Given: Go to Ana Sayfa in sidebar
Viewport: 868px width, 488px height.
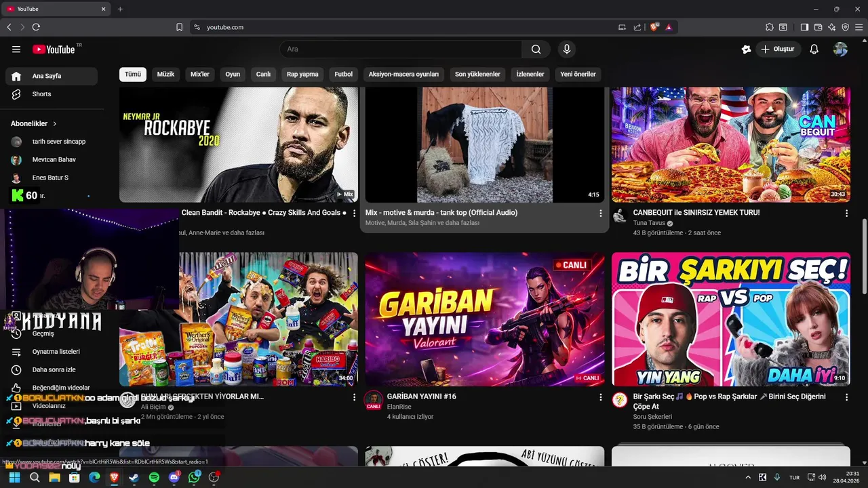Looking at the screenshot, I should (x=52, y=76).
